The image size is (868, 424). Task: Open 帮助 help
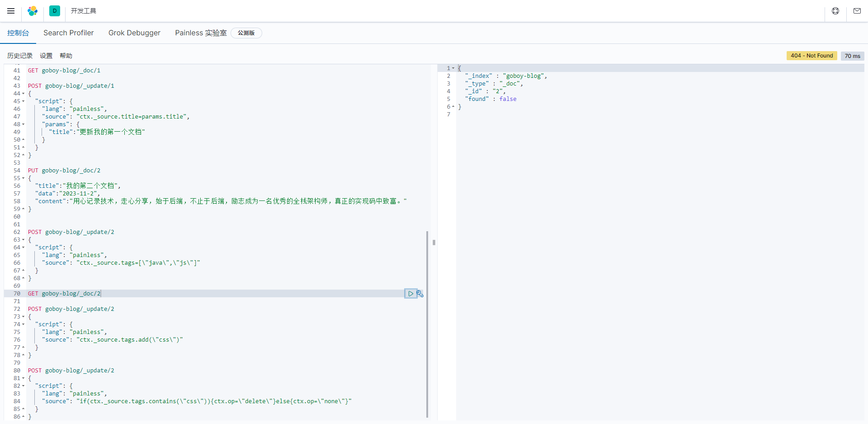coord(66,56)
